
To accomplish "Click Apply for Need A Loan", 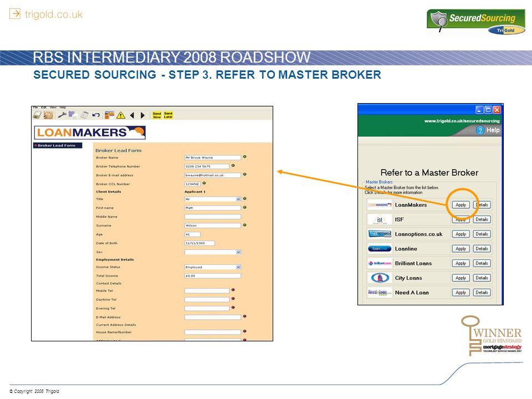I will (461, 293).
